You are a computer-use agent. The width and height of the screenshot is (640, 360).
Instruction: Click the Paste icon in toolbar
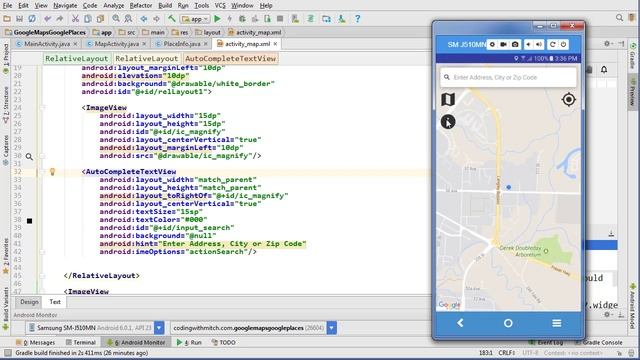pos(100,19)
